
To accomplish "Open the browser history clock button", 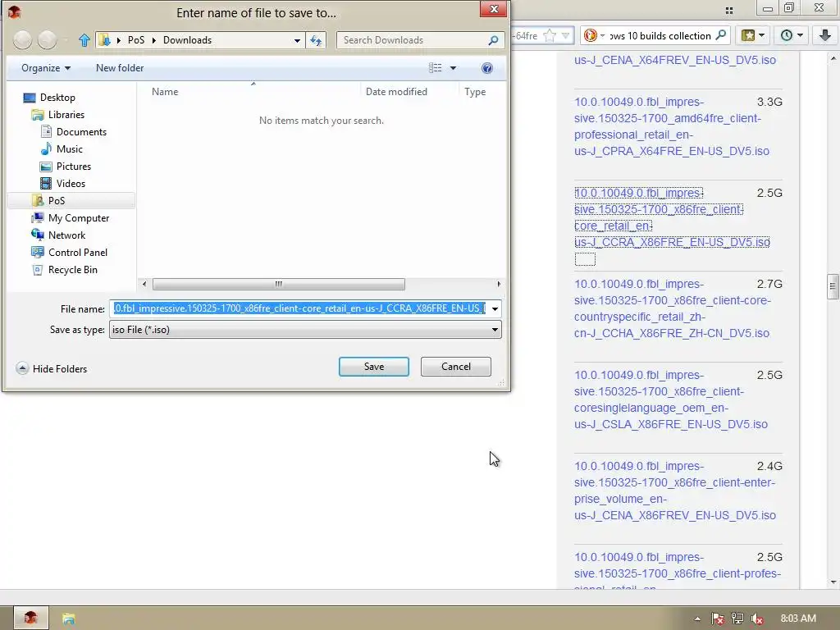I will click(791, 35).
